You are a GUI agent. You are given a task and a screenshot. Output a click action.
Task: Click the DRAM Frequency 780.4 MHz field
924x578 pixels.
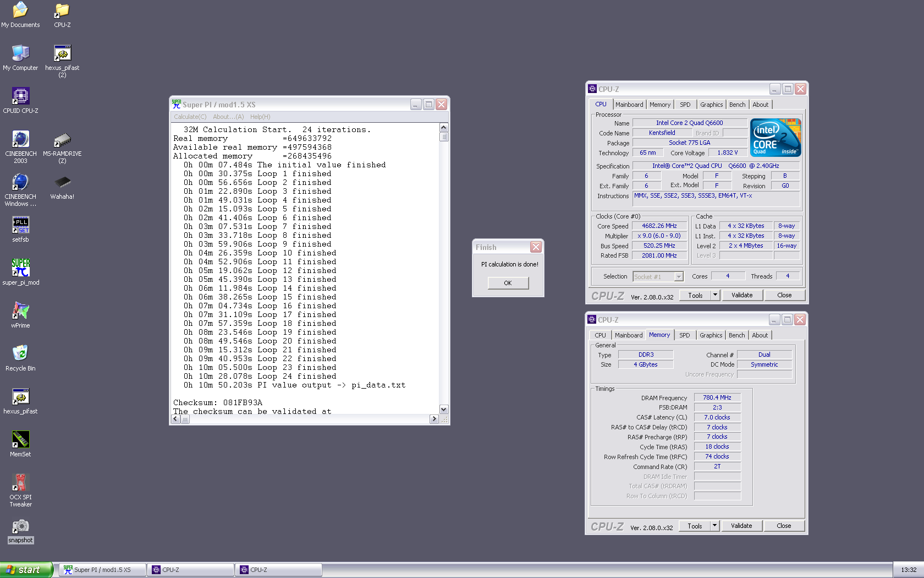(x=717, y=397)
